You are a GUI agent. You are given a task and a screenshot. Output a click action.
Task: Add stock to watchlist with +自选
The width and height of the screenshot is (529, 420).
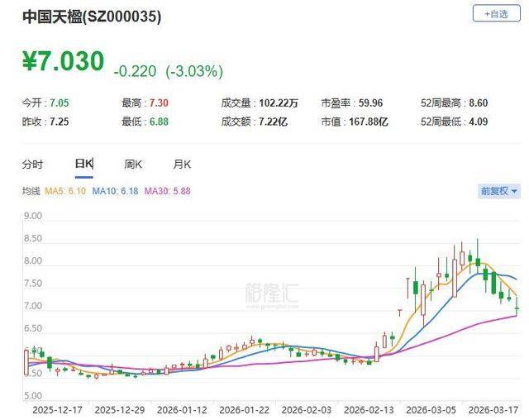pyautogui.click(x=496, y=14)
